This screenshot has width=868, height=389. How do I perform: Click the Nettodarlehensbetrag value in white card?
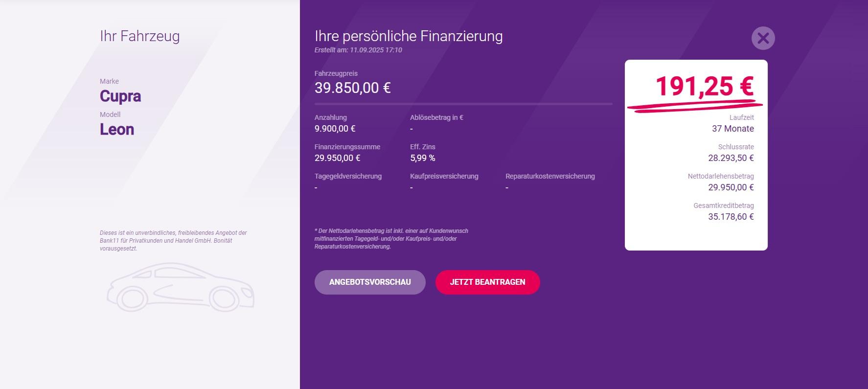[x=731, y=187]
